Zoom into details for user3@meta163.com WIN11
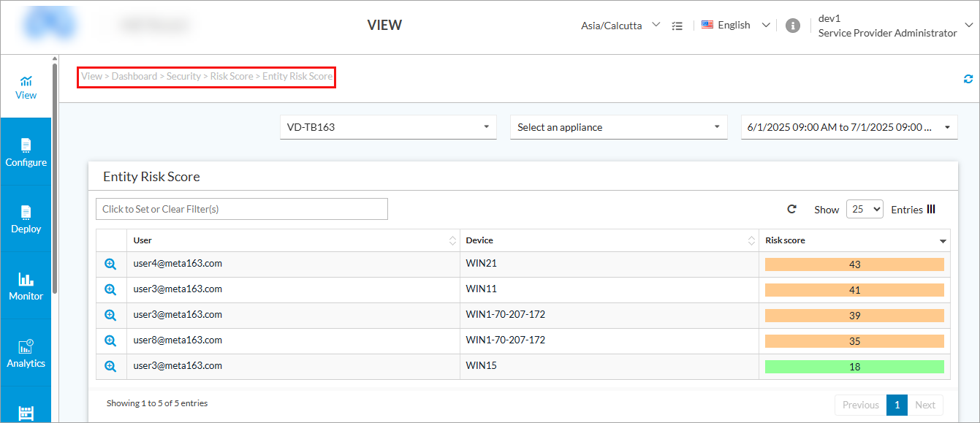Screen dimensions: 980x423 point(110,290)
